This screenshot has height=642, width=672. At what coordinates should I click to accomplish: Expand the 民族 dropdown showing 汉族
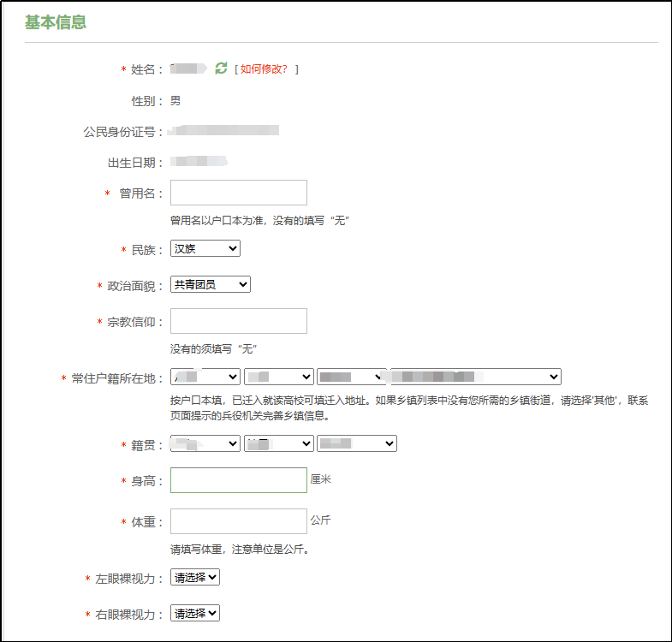[x=205, y=248]
